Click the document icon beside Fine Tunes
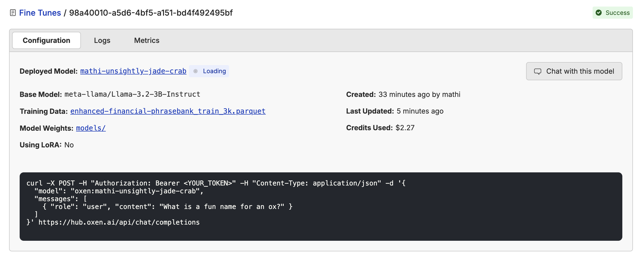Screen dimensions: 644x267 coord(12,12)
